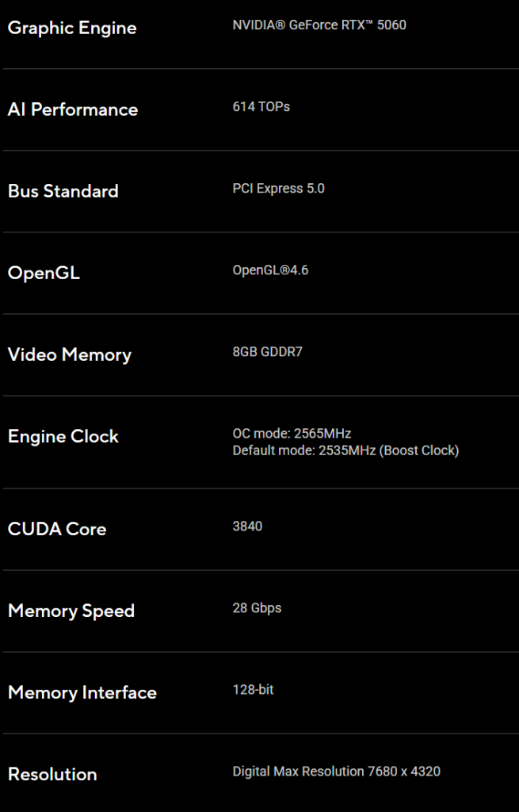Click the OpenGL row label
This screenshot has height=812, width=519.
click(44, 273)
